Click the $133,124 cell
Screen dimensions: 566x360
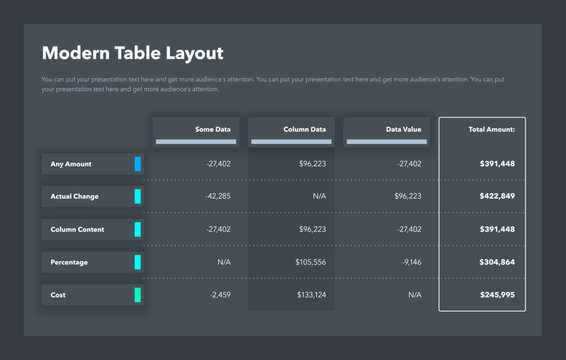coord(311,295)
